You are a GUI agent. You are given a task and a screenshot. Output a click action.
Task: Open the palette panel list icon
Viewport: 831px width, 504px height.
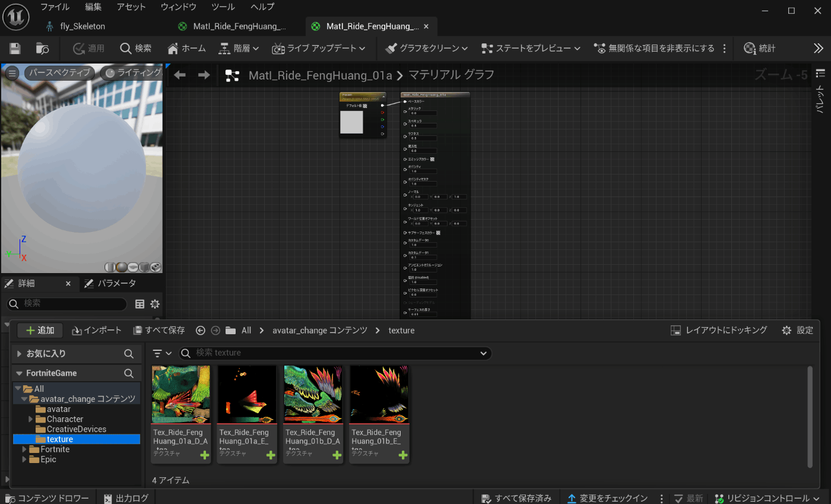(820, 73)
